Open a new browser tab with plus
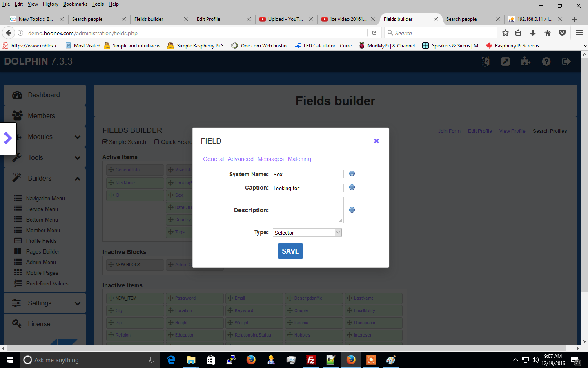Viewport: 588px width, 368px height. 575,19
